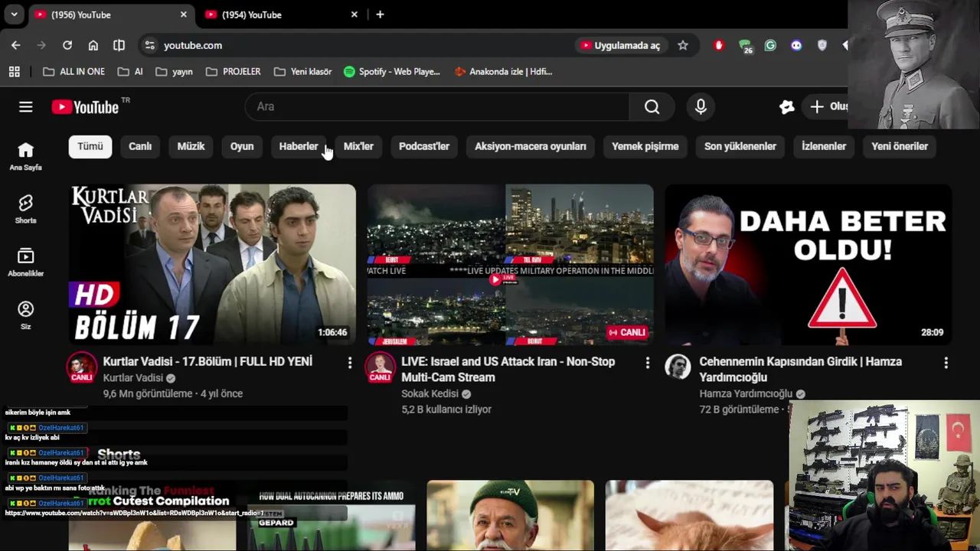Reload the youtube.com page
This screenshot has width=980, height=551.
(67, 45)
